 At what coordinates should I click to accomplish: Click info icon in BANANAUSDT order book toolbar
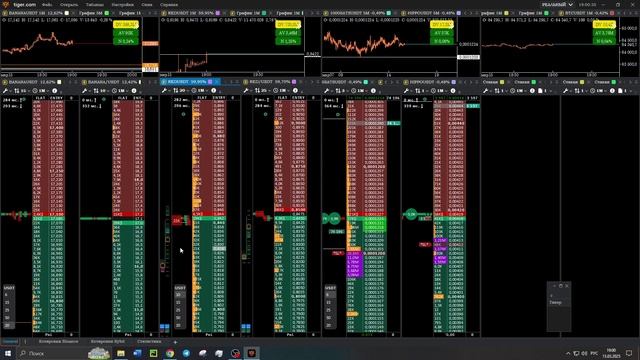[x=54, y=91]
